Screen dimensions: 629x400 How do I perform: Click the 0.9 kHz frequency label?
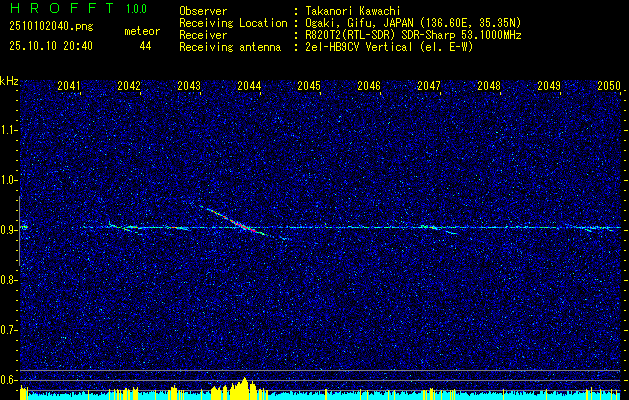point(8,230)
